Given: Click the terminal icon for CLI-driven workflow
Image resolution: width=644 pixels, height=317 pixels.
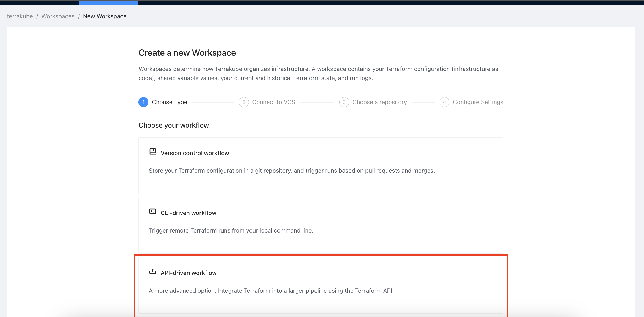Looking at the screenshot, I should pos(152,211).
